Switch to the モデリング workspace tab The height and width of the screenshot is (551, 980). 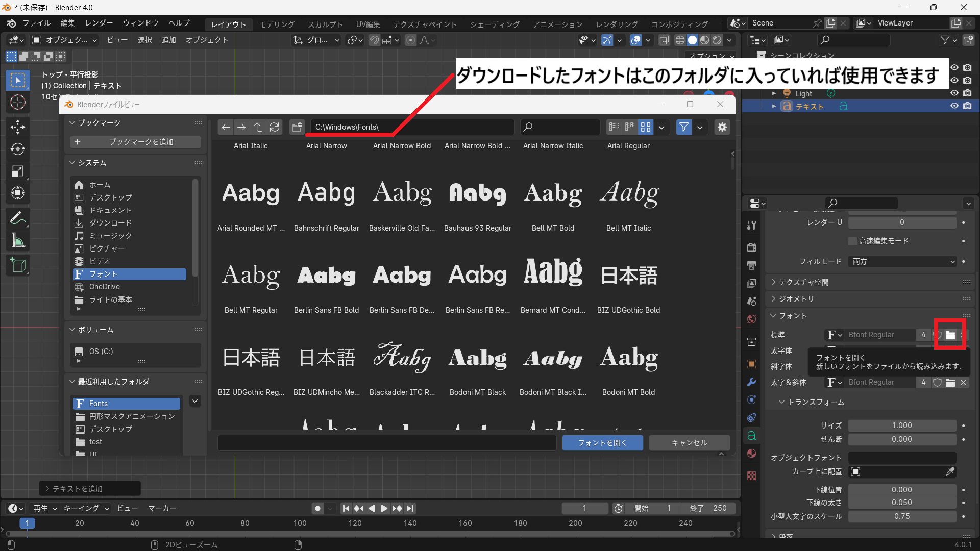pyautogui.click(x=277, y=24)
